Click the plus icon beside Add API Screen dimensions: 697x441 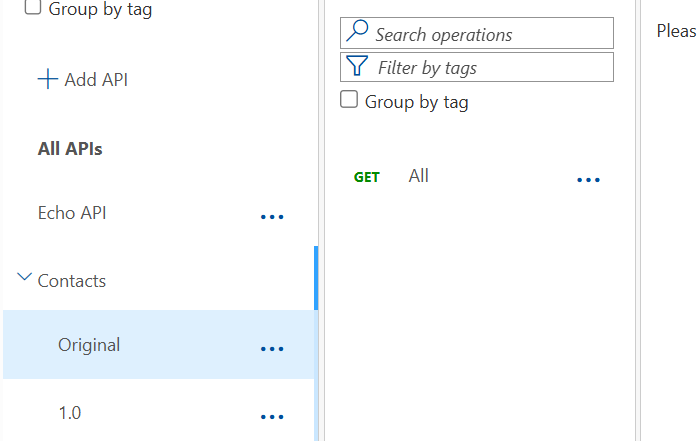click(x=48, y=80)
